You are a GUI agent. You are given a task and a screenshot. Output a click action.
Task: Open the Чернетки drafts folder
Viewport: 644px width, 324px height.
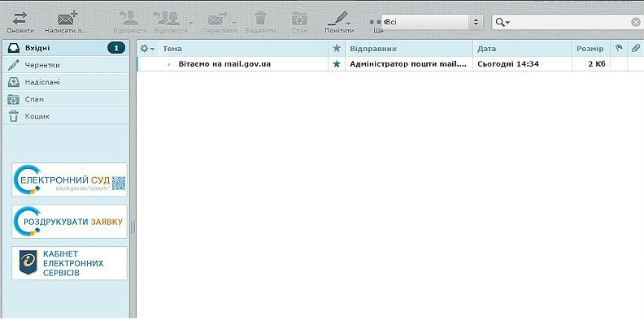pyautogui.click(x=66, y=65)
